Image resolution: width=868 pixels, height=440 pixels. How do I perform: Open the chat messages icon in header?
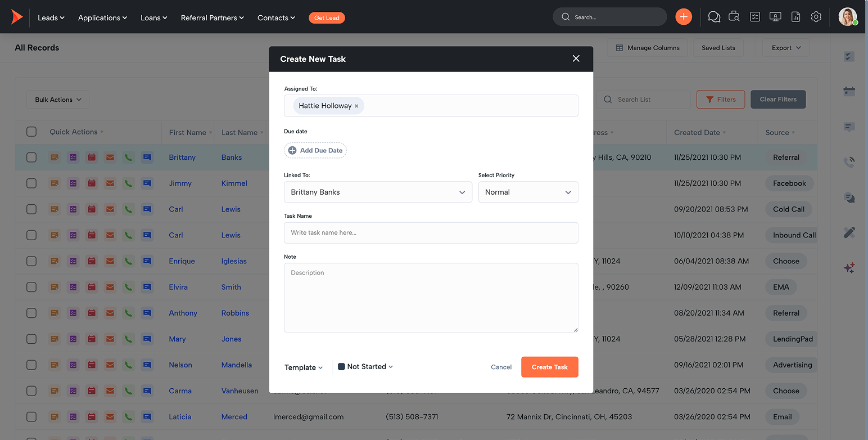[714, 17]
